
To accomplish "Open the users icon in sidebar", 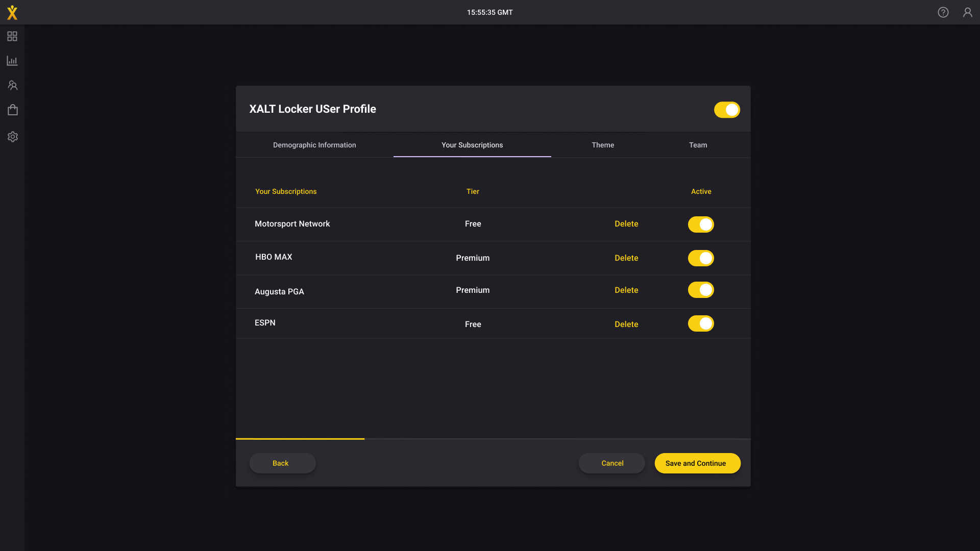I will [12, 85].
